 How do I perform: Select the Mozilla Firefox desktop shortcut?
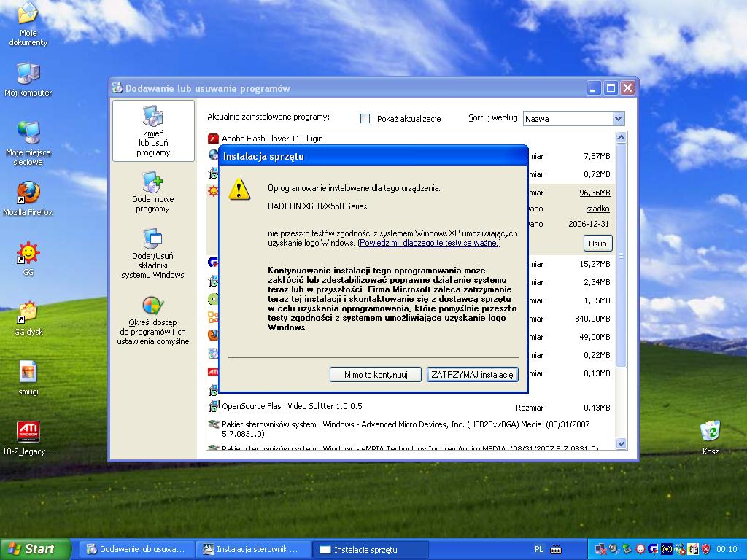click(28, 198)
